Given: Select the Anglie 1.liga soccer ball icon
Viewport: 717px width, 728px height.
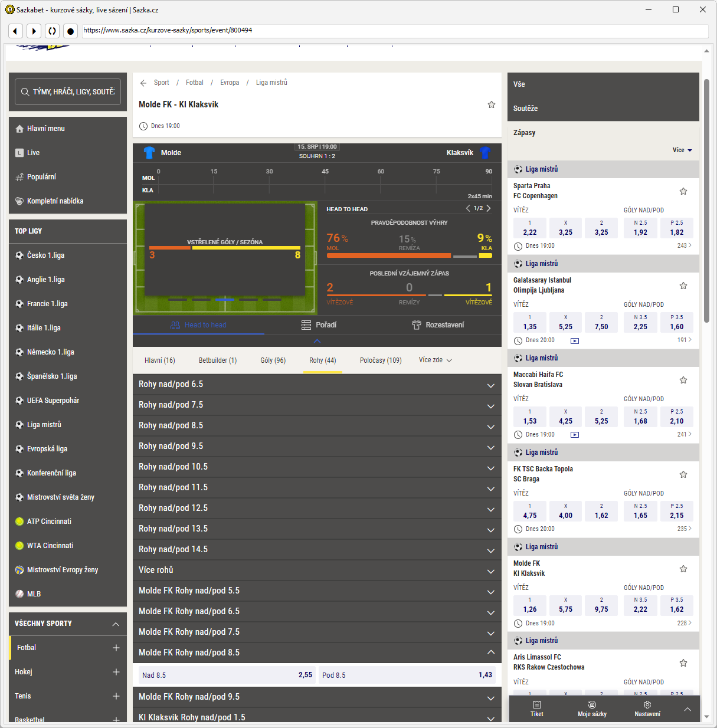Looking at the screenshot, I should pos(19,280).
